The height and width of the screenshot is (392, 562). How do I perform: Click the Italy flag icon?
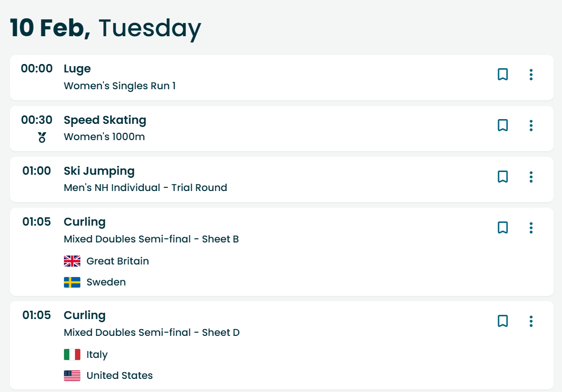72,354
